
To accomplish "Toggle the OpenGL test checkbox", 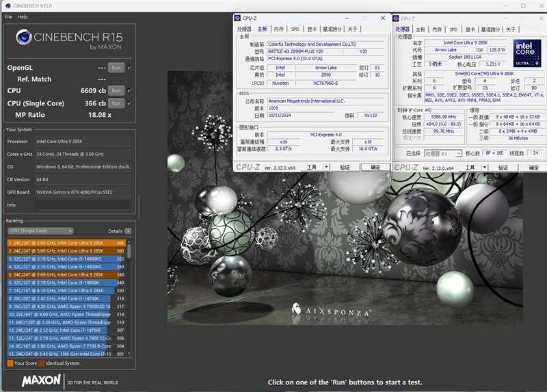I will (x=129, y=68).
